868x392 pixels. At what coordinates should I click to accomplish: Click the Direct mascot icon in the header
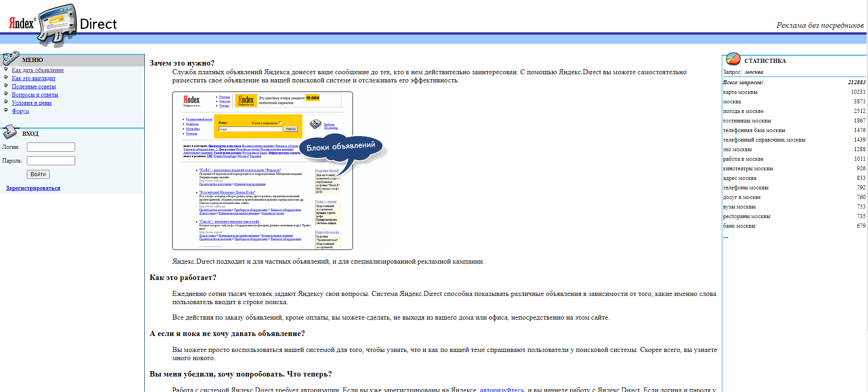coord(57,25)
